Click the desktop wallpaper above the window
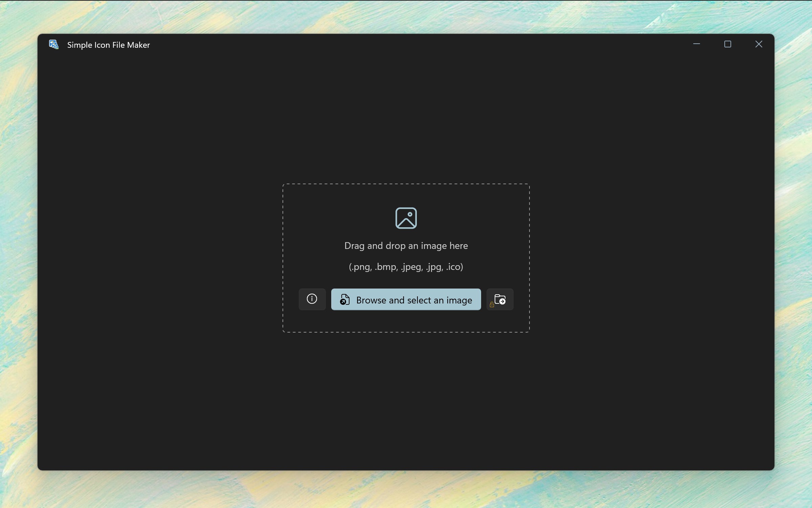 406,17
